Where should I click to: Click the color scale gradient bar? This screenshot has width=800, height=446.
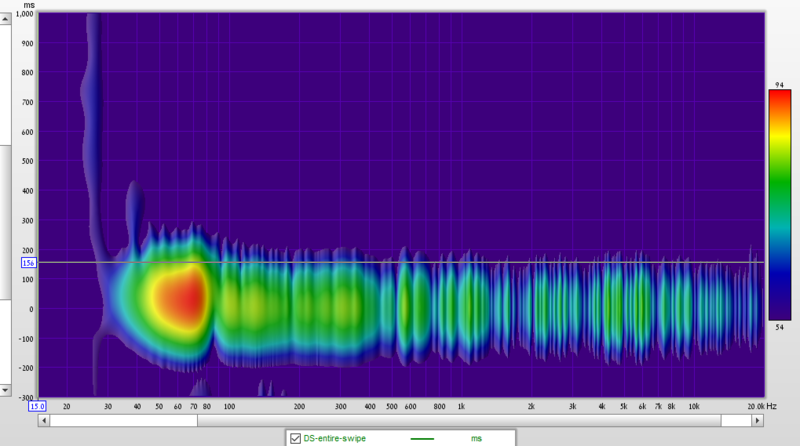click(x=780, y=205)
